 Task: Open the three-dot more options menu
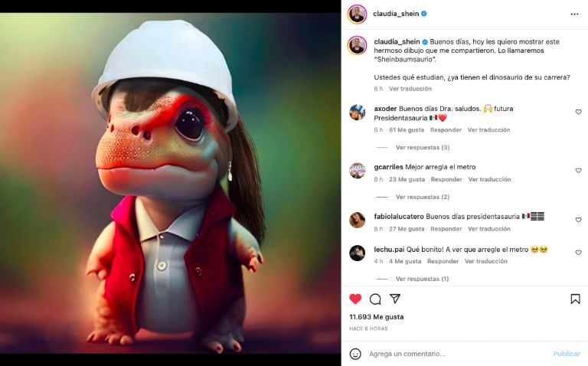coord(574,14)
